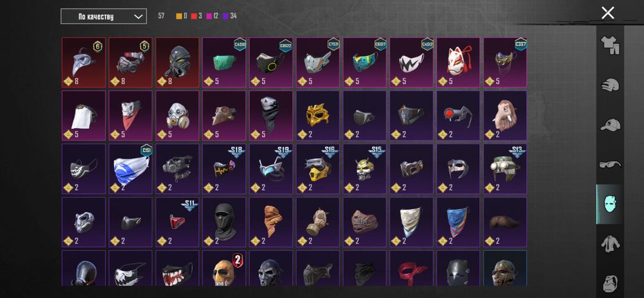Filter by the red rarity swatch
The width and height of the screenshot is (644, 298).
[194, 16]
